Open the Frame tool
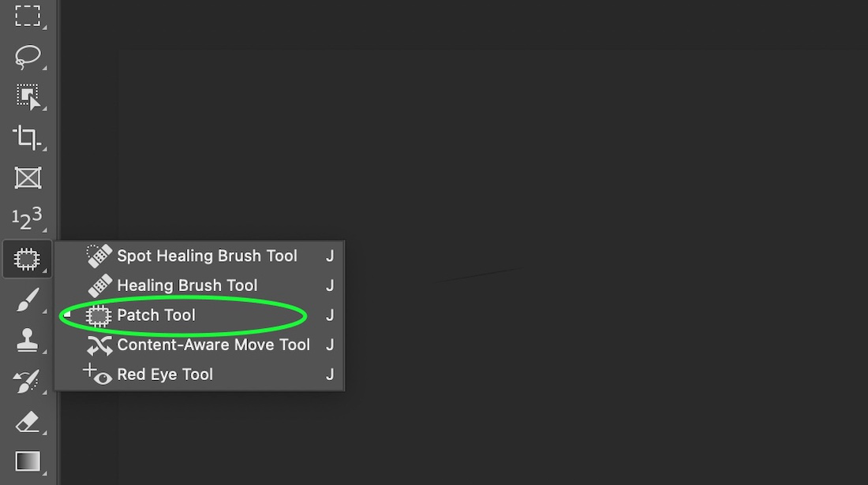Screen dimensions: 868x485 pyautogui.click(x=28, y=177)
